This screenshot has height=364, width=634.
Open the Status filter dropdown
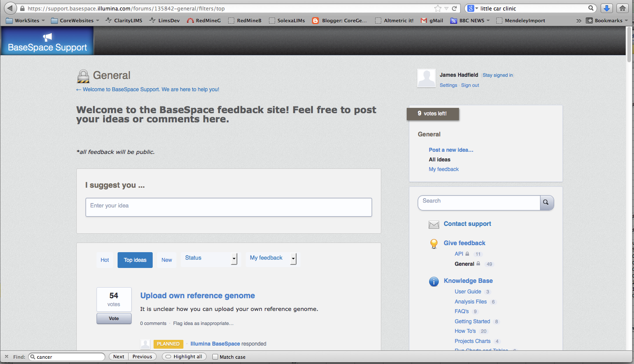pos(211,259)
